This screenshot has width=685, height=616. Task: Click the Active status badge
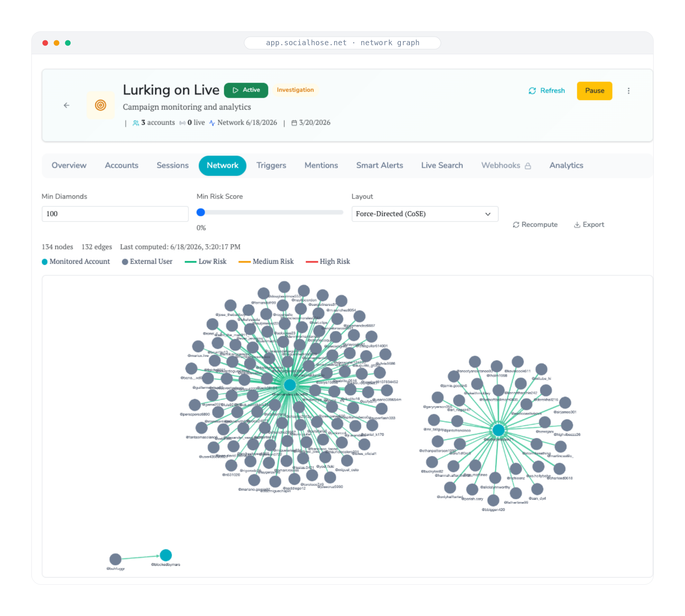[x=246, y=90]
